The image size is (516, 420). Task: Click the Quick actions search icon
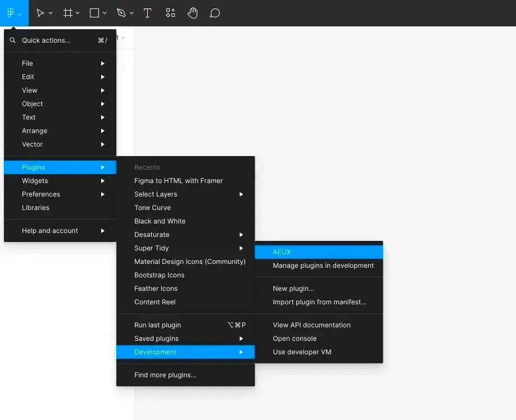[12, 40]
